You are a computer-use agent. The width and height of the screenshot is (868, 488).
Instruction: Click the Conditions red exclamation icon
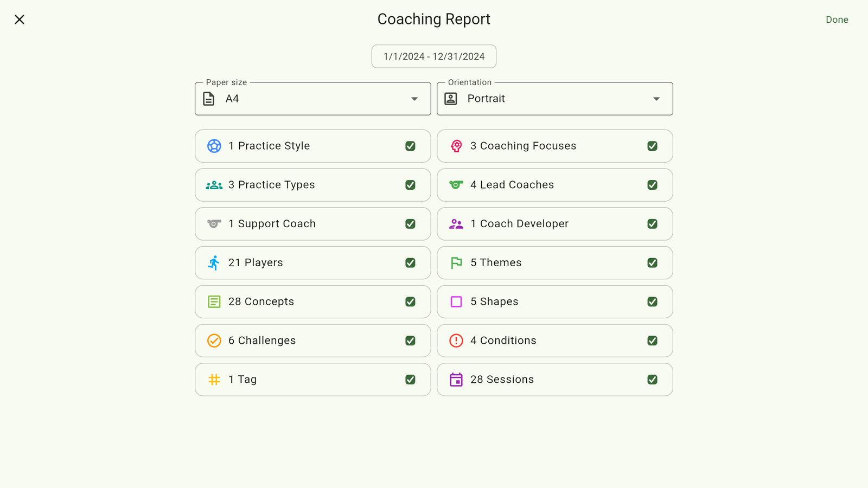(x=456, y=341)
